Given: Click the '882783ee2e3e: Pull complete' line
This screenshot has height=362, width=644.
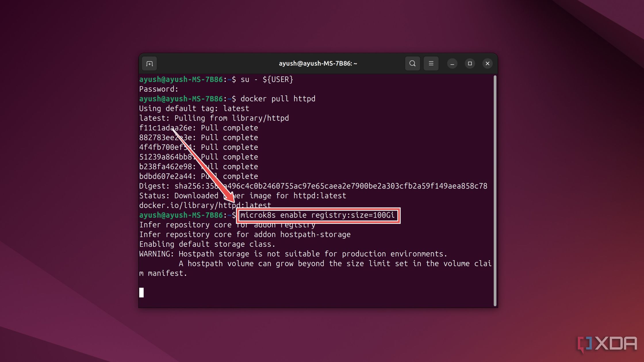Looking at the screenshot, I should [x=198, y=138].
